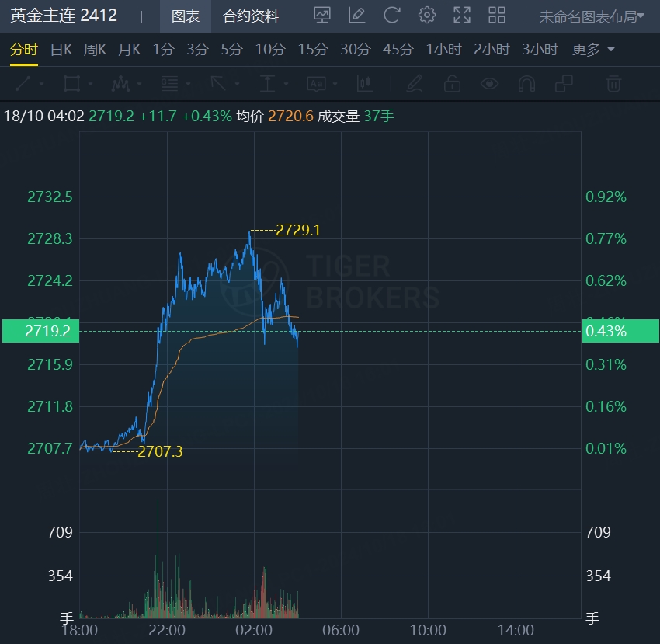Expand the text annotation tool dropdown arrow
The image size is (660, 644).
pyautogui.click(x=335, y=84)
